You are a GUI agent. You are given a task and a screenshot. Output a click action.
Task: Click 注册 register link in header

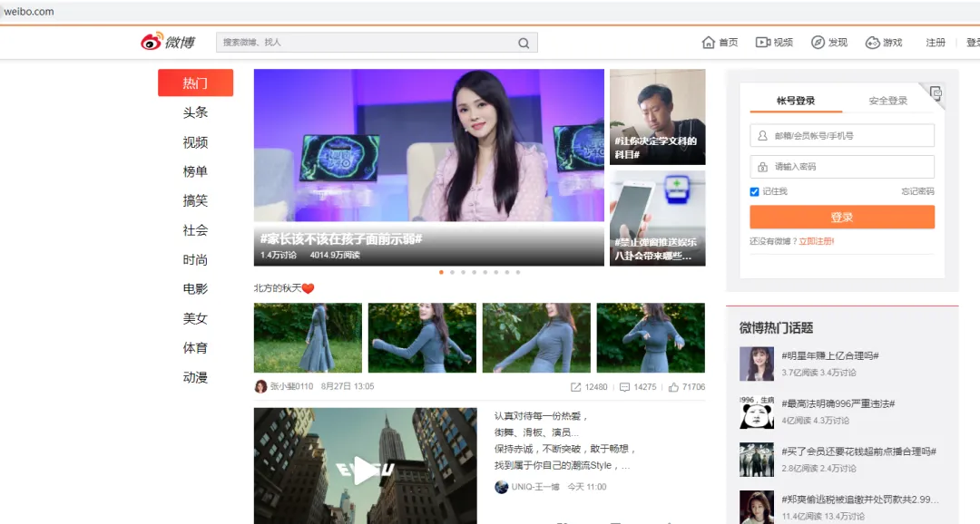pos(936,43)
